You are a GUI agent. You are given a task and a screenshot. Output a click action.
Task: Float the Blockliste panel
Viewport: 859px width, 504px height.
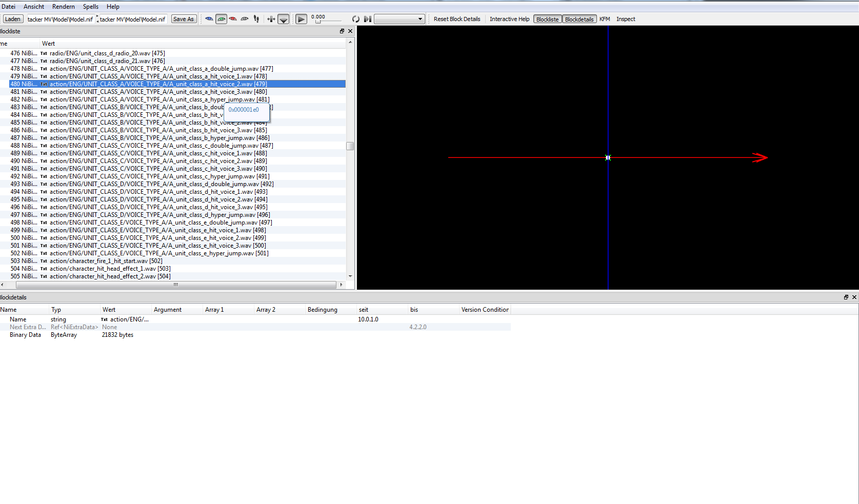click(342, 31)
